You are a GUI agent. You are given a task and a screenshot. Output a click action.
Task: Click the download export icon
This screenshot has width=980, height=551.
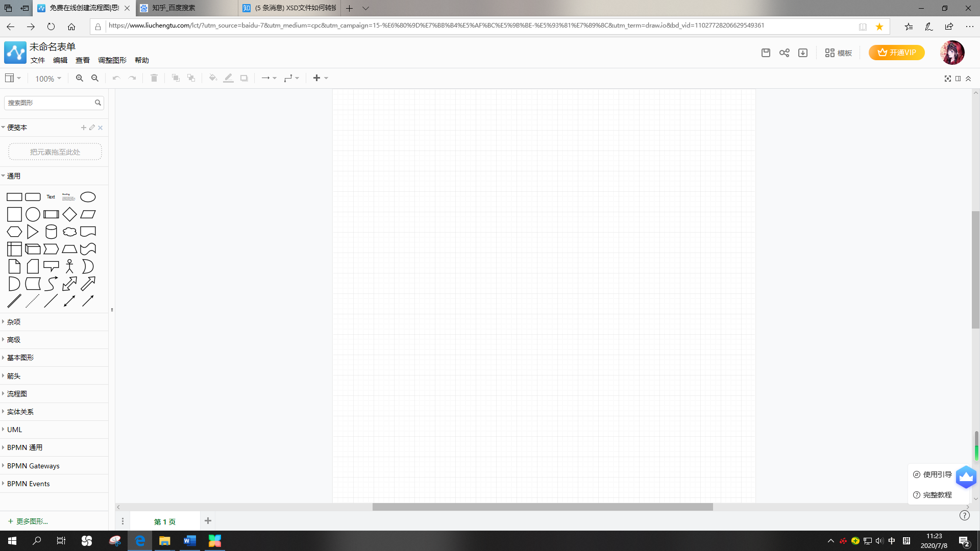pyautogui.click(x=803, y=53)
